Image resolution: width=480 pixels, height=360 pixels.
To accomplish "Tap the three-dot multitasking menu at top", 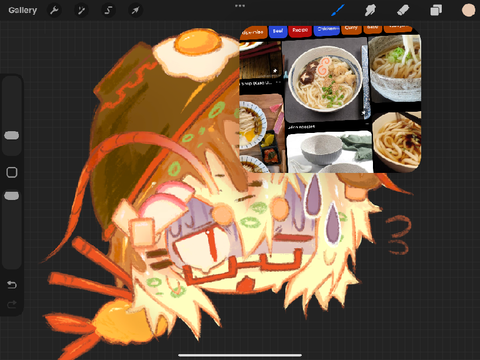I will (x=240, y=6).
